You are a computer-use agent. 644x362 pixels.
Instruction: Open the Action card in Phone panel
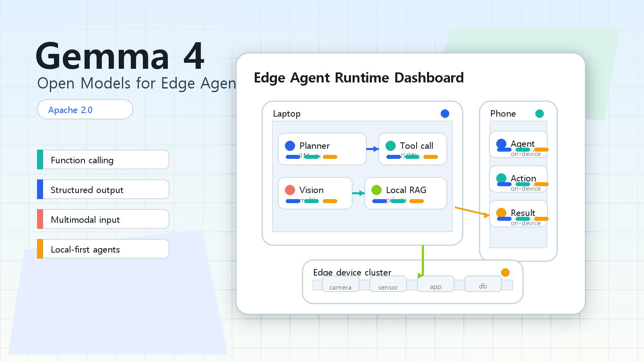(x=518, y=179)
